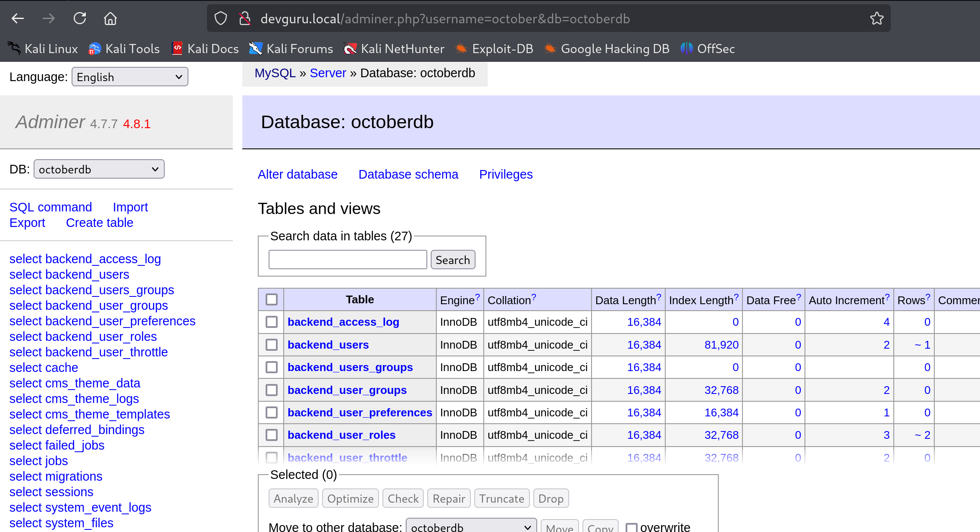Click Auto Increment help question mark
980x532 pixels.
[887, 297]
